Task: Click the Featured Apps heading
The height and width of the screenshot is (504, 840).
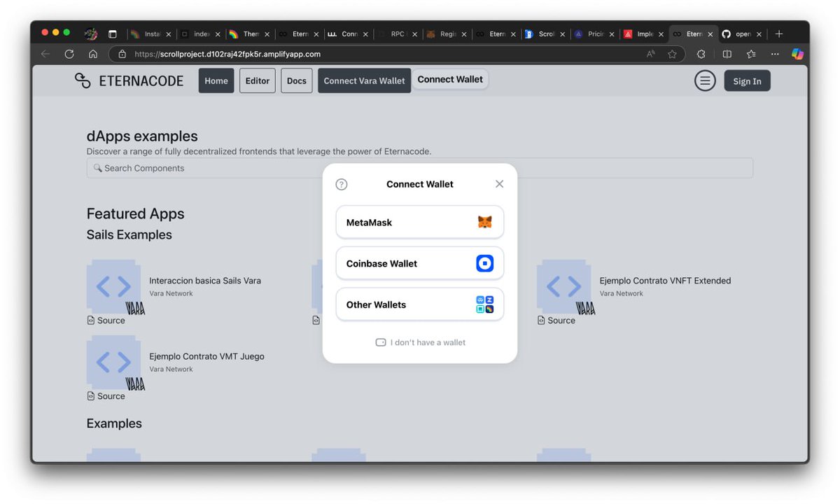Action: 136,213
